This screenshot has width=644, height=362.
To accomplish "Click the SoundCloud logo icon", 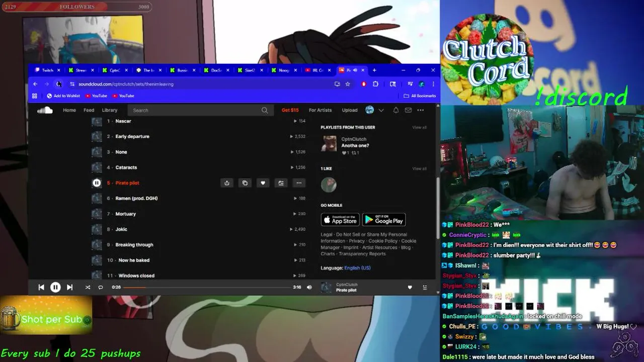I will tap(45, 110).
